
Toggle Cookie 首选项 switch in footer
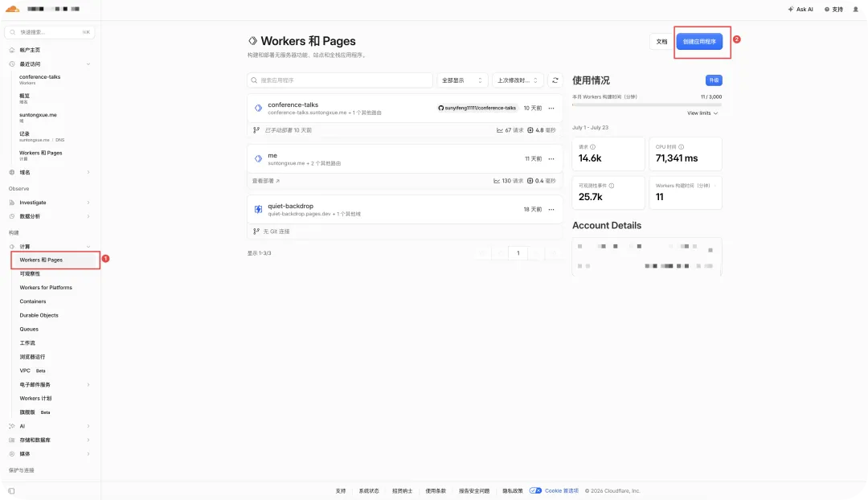pyautogui.click(x=535, y=490)
